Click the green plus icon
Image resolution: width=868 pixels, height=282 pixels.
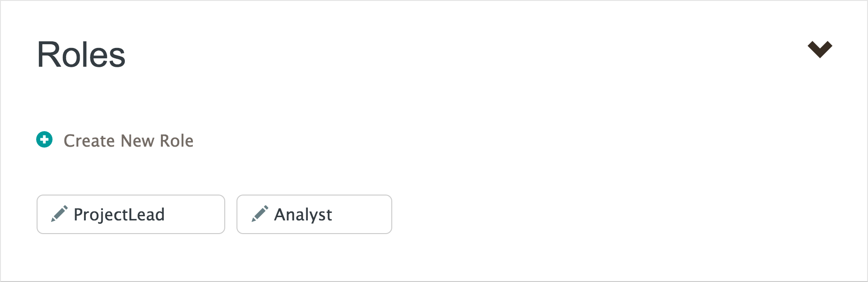click(45, 140)
